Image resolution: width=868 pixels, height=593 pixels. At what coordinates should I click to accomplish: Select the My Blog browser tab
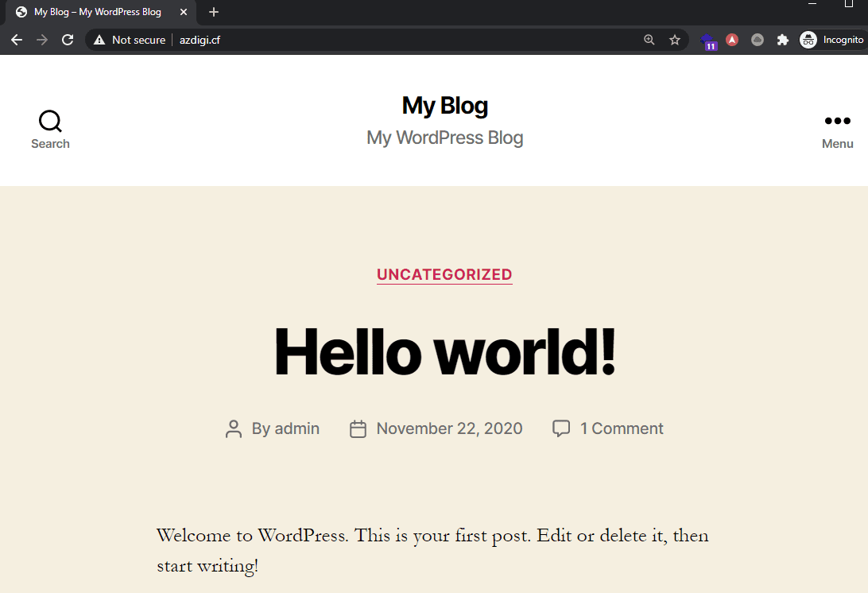[x=97, y=12]
